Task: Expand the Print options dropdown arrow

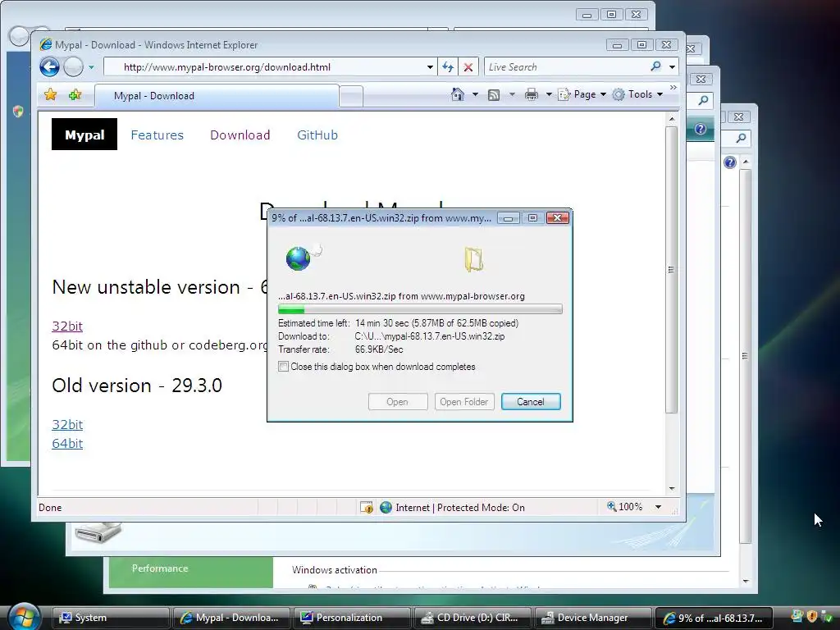Action: point(549,95)
